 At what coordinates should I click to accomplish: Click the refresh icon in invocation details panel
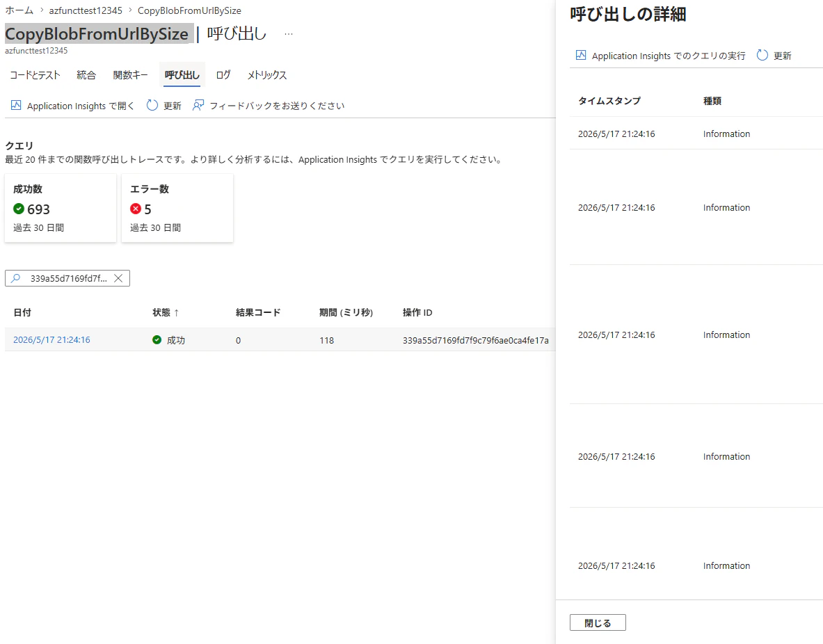(762, 55)
